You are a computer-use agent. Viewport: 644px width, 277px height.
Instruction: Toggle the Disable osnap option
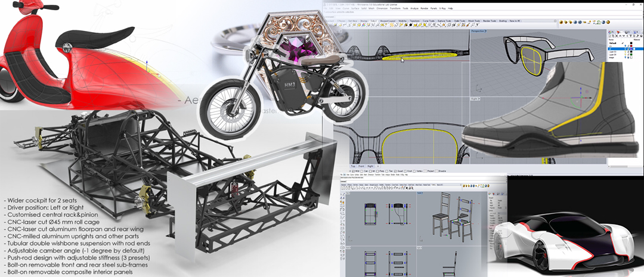click(x=436, y=171)
